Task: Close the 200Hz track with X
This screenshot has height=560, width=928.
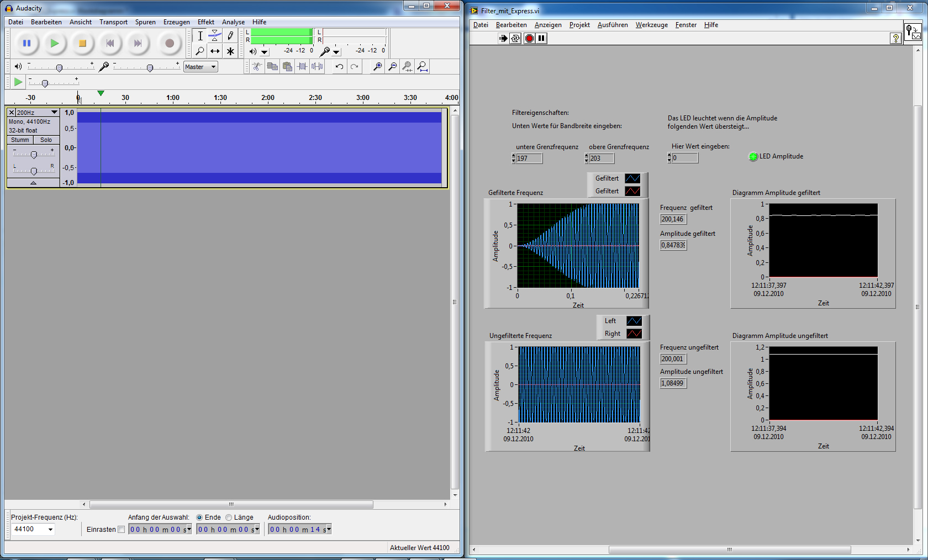Action: 12,112
